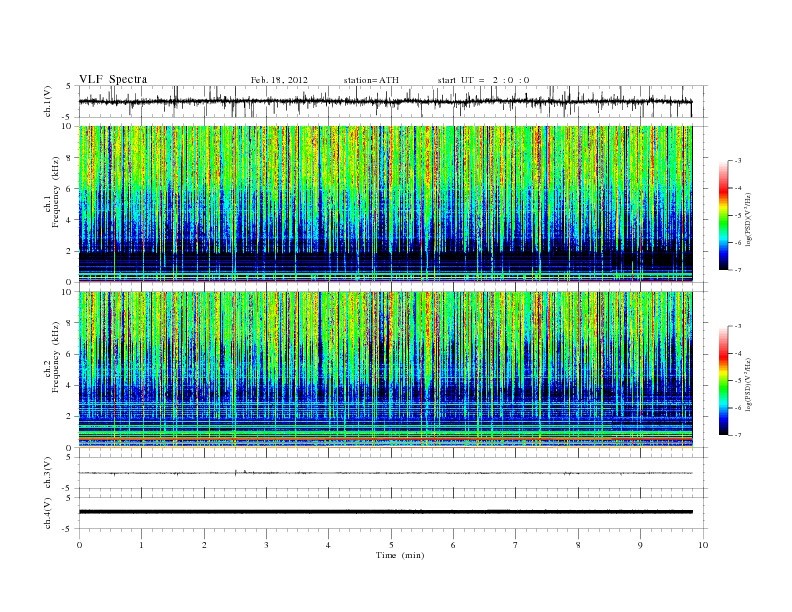Click the "Time (min)" axis title

pos(400,555)
